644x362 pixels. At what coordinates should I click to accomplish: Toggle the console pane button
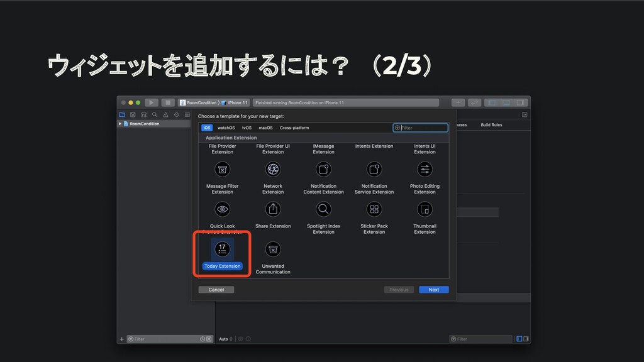click(526, 339)
